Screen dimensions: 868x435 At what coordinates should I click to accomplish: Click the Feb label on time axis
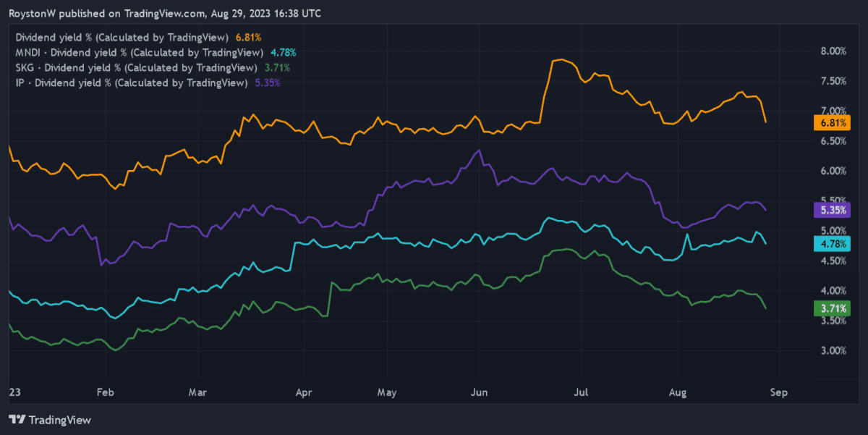coord(106,392)
